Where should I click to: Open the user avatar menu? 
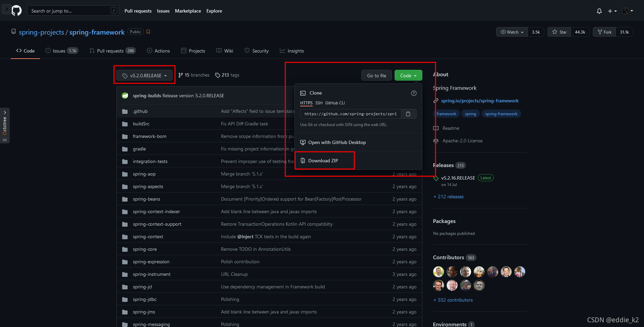coord(628,11)
